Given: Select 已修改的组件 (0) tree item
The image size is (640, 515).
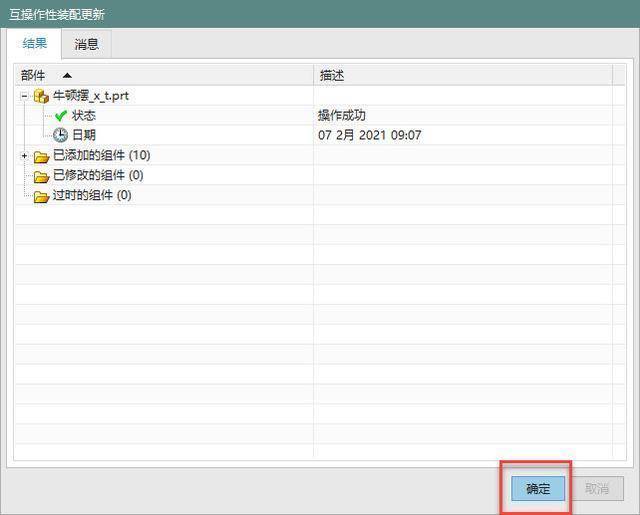Looking at the screenshot, I should point(98,175).
